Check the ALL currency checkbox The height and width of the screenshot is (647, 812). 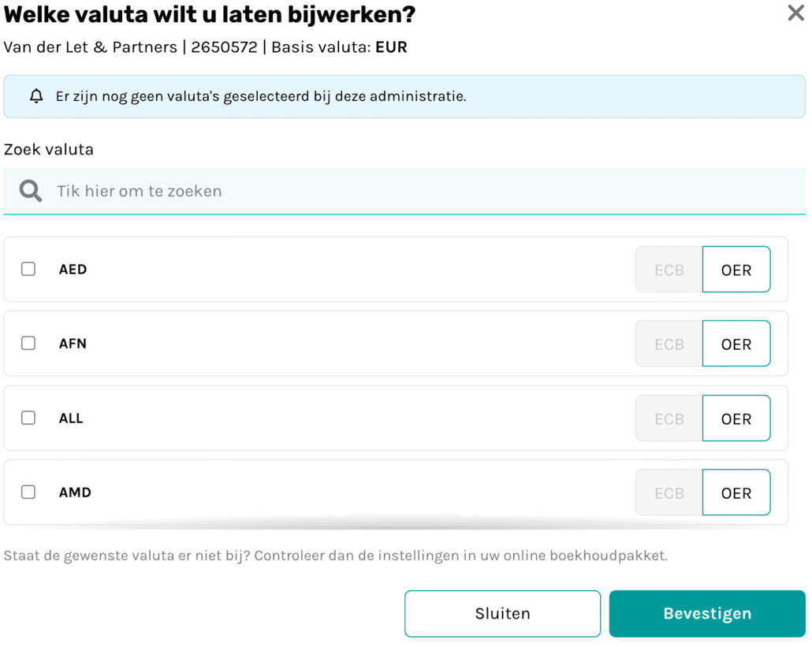coord(28,418)
